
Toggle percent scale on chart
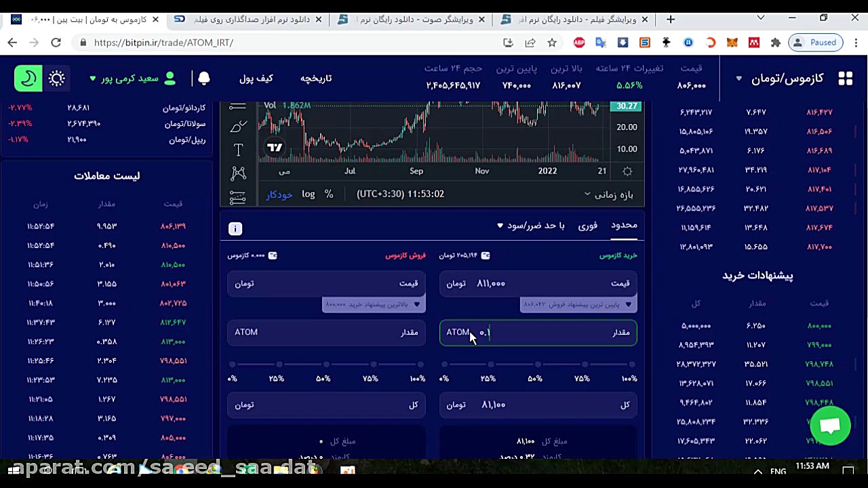click(329, 195)
